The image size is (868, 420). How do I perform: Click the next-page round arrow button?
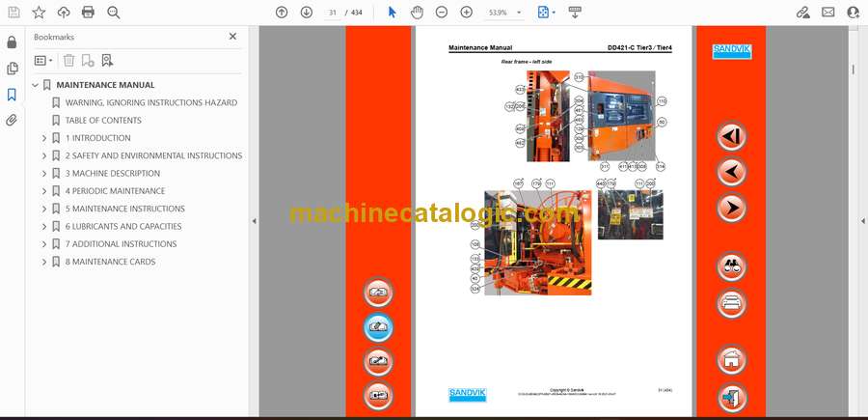click(x=731, y=208)
